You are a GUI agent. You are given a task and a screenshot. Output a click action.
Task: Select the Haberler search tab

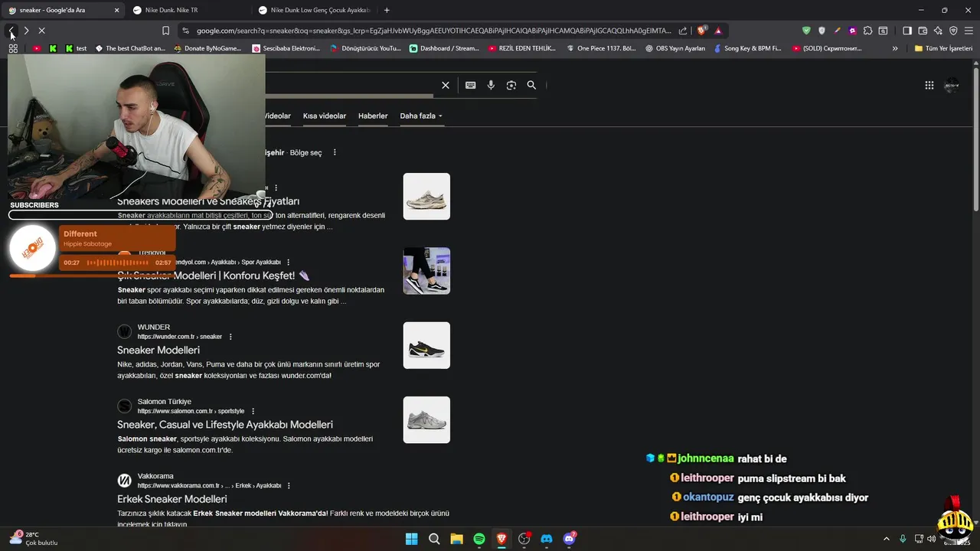pos(373,116)
